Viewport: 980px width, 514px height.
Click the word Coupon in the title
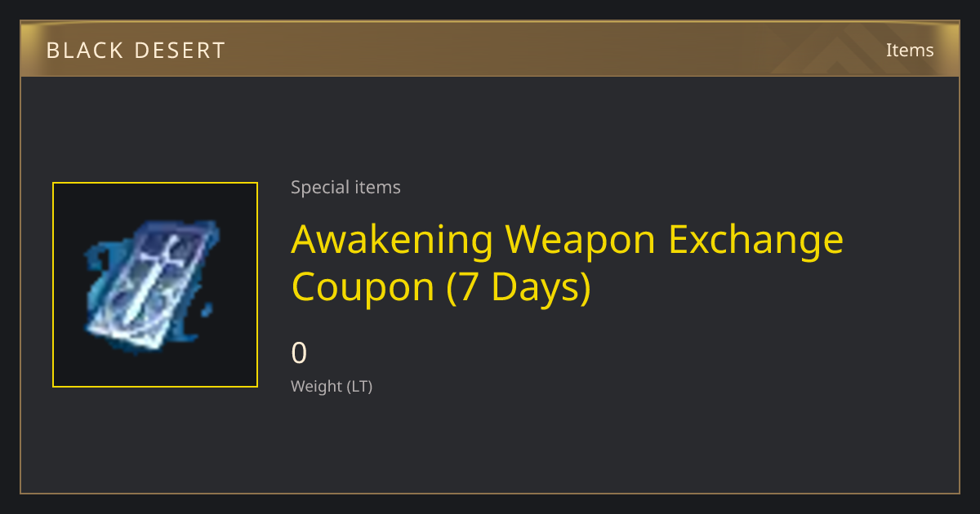[x=363, y=287]
